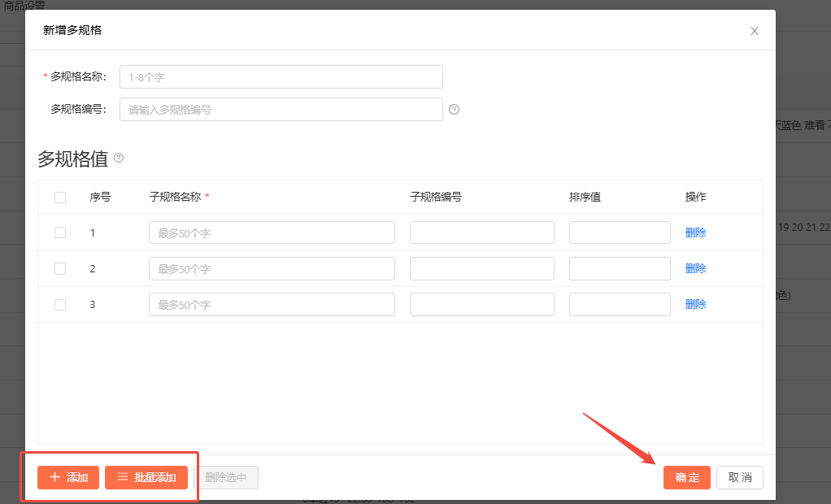The width and height of the screenshot is (831, 504).
Task: Click the 批量添加 button
Action: pos(146,477)
